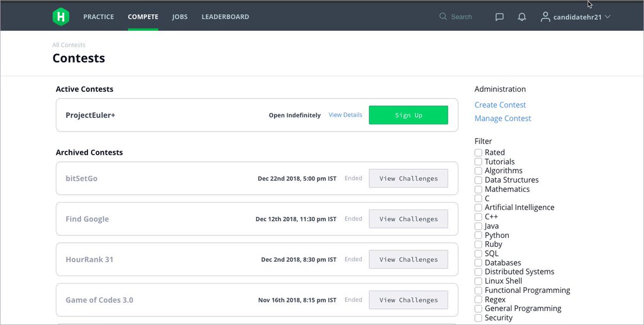
Task: Expand the candidatehr21 account dropdown arrow
Action: pos(608,17)
